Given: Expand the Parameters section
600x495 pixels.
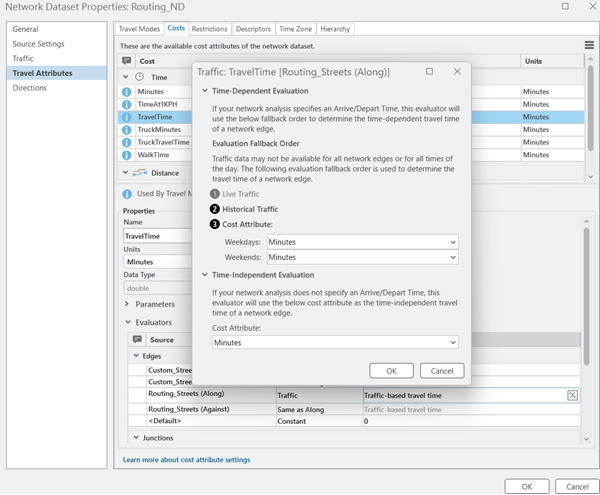Looking at the screenshot, I should [127, 304].
